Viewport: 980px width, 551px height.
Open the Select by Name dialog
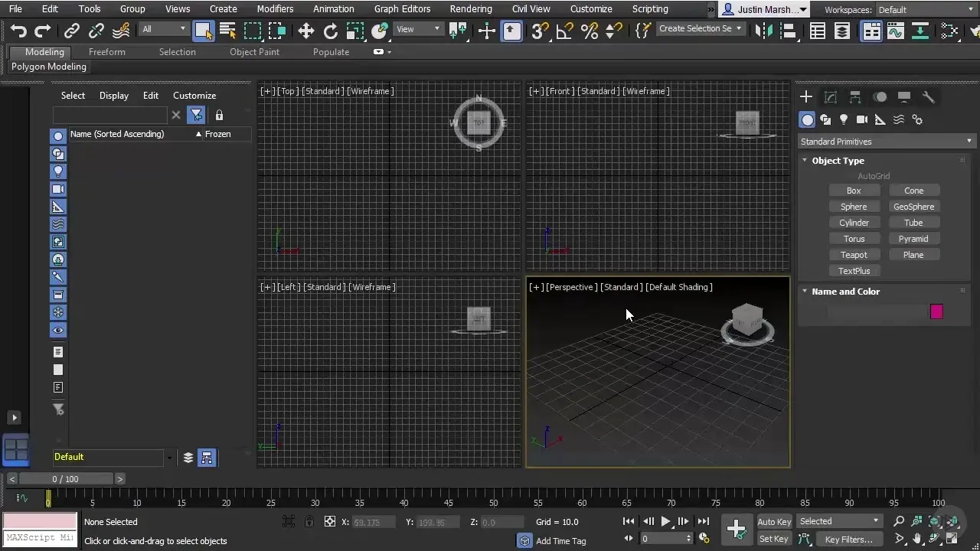(227, 29)
